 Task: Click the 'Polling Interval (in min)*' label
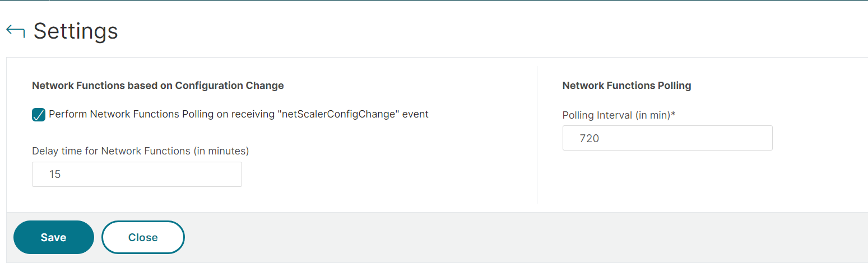pos(619,115)
